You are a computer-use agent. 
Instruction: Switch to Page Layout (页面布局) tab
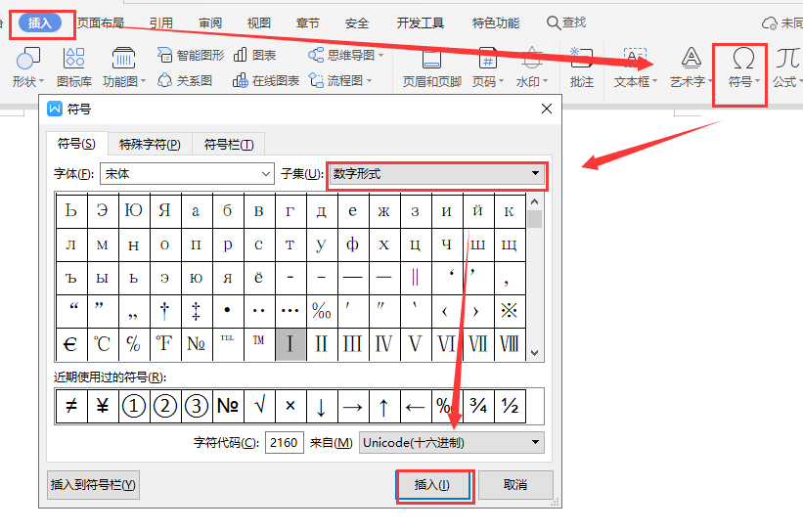pos(101,23)
